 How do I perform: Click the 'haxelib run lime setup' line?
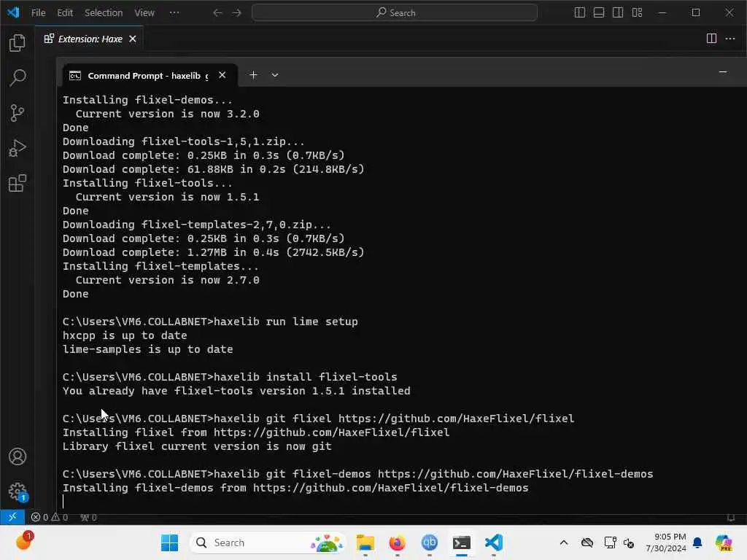pos(210,322)
